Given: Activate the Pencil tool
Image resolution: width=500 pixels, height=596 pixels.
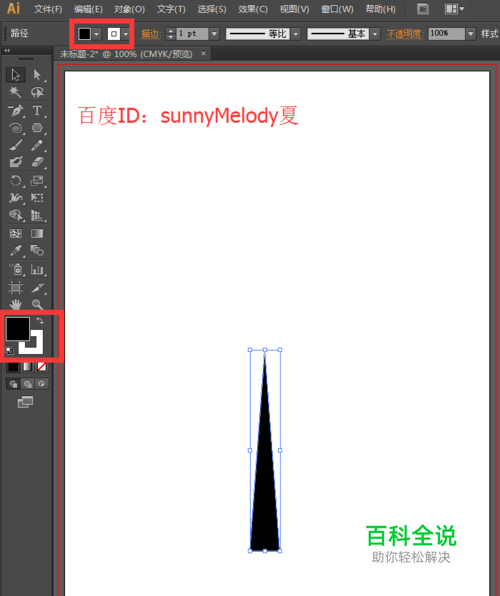Looking at the screenshot, I should click(x=37, y=145).
